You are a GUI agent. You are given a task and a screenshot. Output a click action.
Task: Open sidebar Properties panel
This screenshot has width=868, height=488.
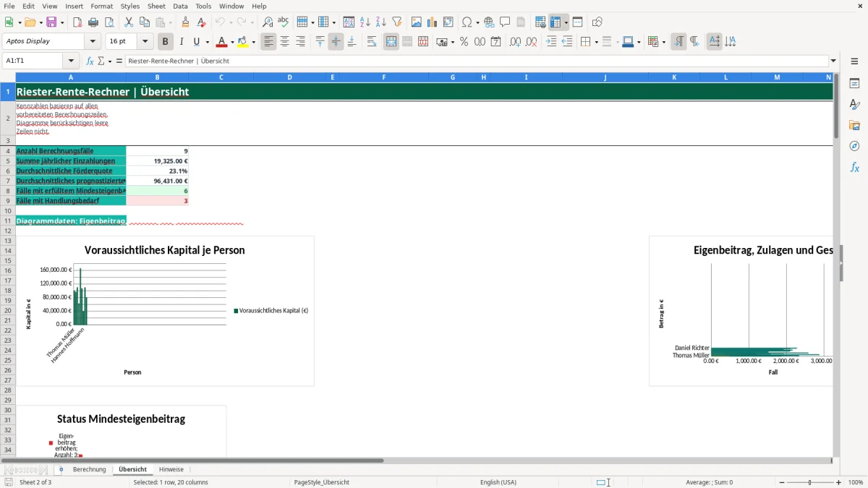[x=854, y=83]
